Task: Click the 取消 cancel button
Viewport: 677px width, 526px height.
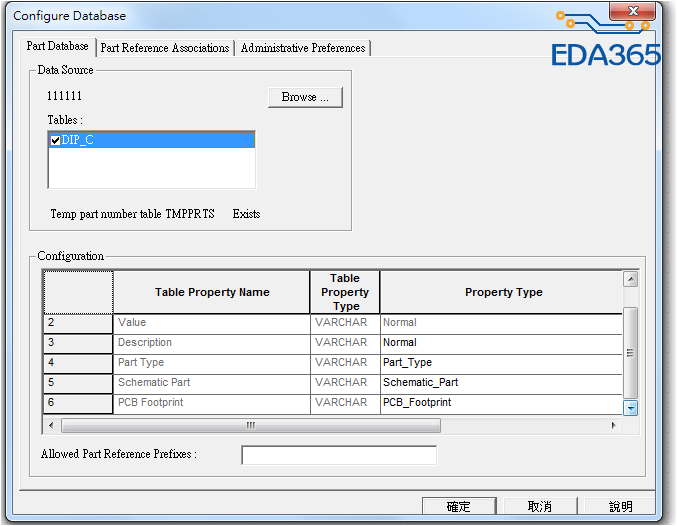Action: point(540,506)
